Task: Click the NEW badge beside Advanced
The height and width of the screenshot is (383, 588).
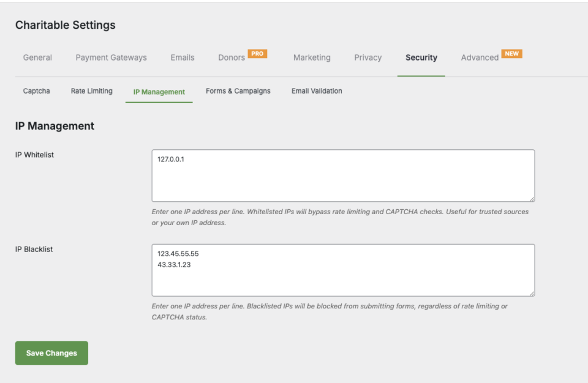Action: [x=511, y=54]
